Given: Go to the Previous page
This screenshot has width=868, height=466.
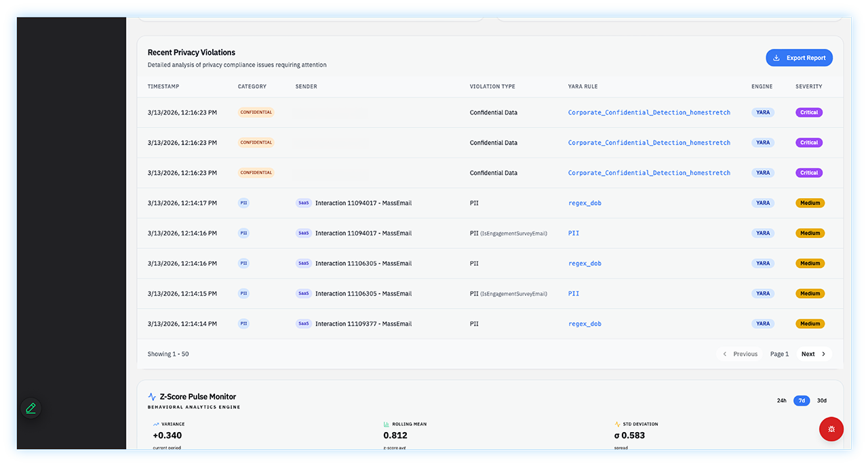Looking at the screenshot, I should click(x=739, y=354).
